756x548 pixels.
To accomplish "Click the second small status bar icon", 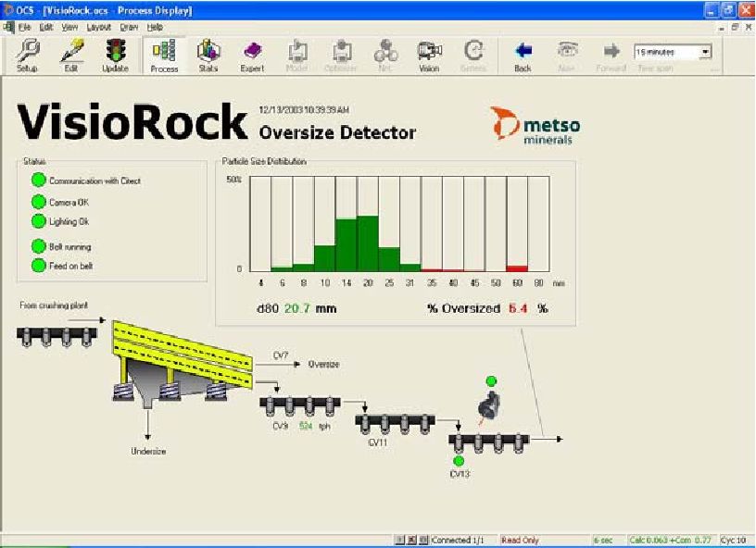I will pos(411,540).
